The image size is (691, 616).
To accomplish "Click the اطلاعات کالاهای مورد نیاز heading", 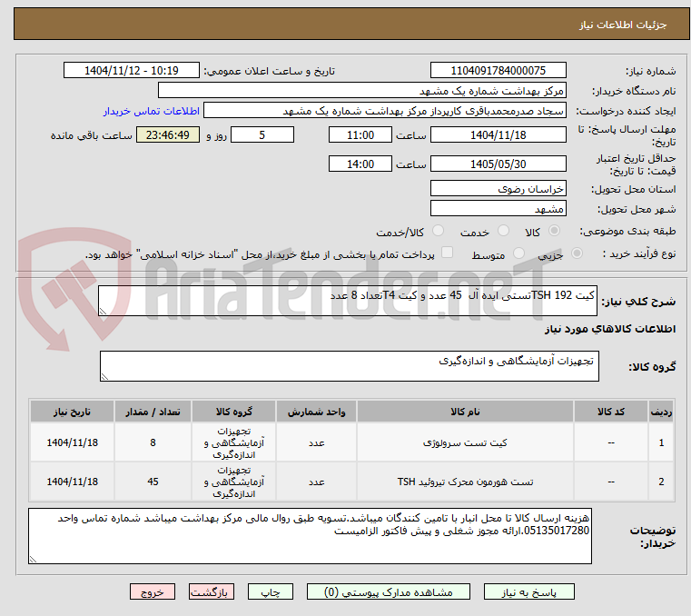I will click(610, 329).
